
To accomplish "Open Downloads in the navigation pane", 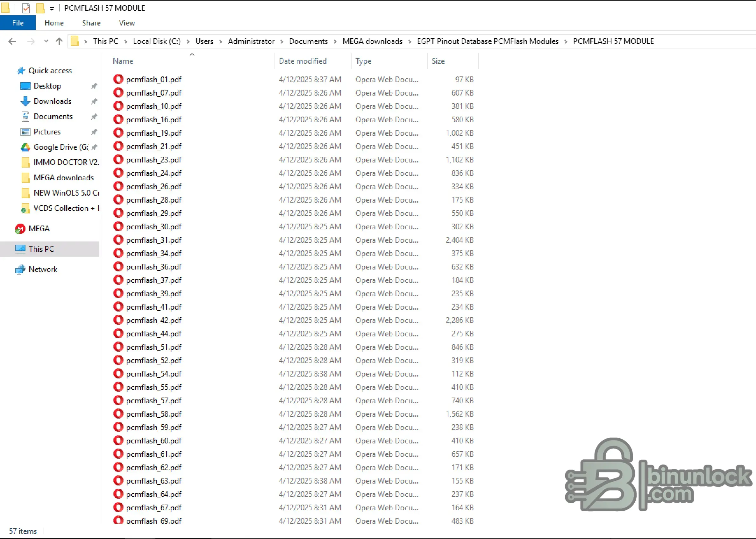I will point(53,101).
